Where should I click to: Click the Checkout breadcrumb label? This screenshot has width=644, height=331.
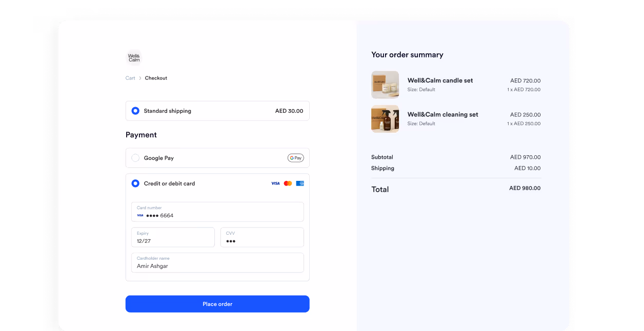(x=155, y=78)
